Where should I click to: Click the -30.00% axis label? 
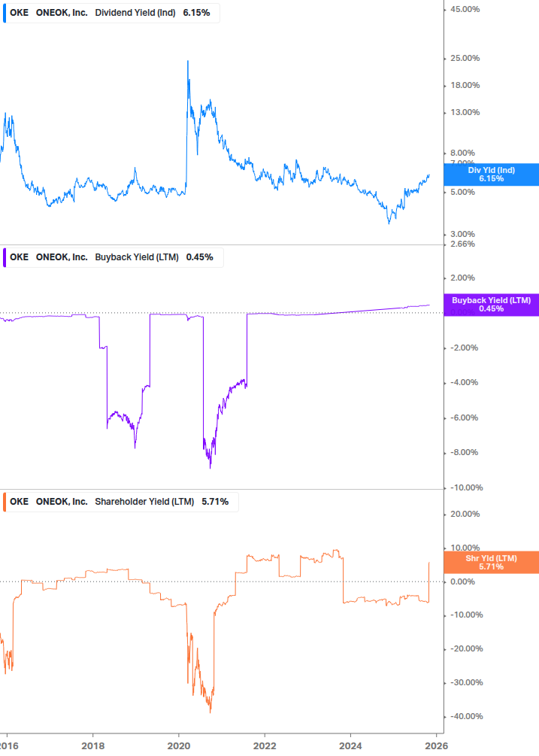[466, 682]
